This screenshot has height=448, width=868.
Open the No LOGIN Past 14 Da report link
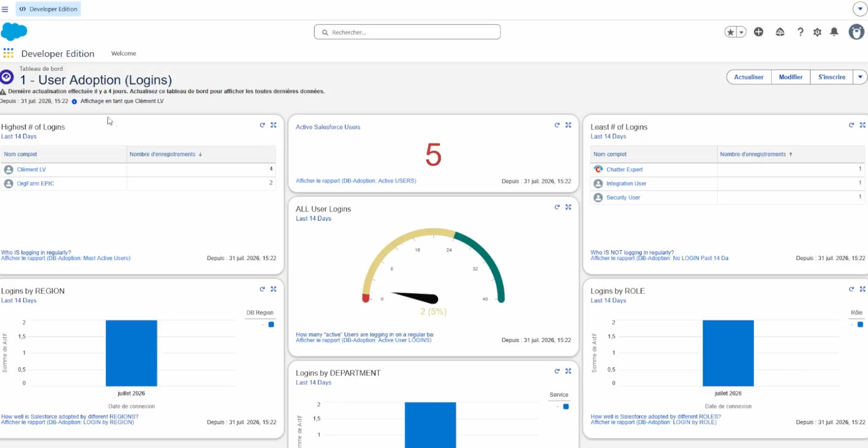click(x=659, y=258)
